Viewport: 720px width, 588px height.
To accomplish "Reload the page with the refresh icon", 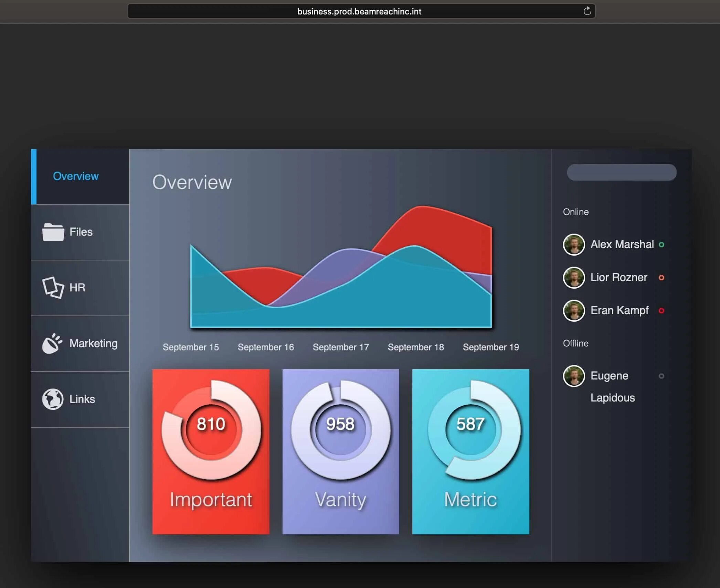I will pyautogui.click(x=587, y=11).
